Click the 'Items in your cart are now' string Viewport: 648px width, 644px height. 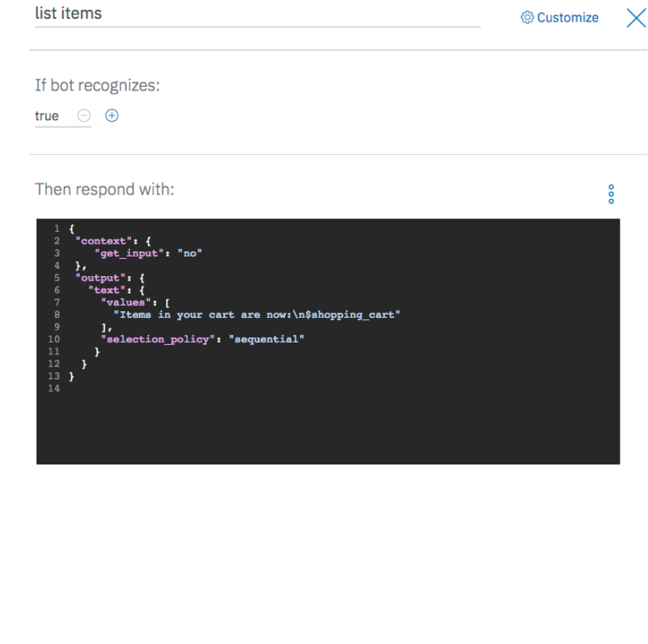(256, 315)
